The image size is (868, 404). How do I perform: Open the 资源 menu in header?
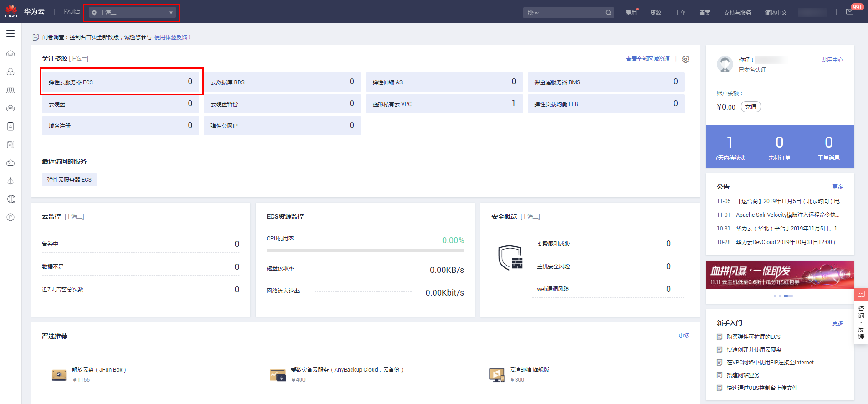[656, 13]
